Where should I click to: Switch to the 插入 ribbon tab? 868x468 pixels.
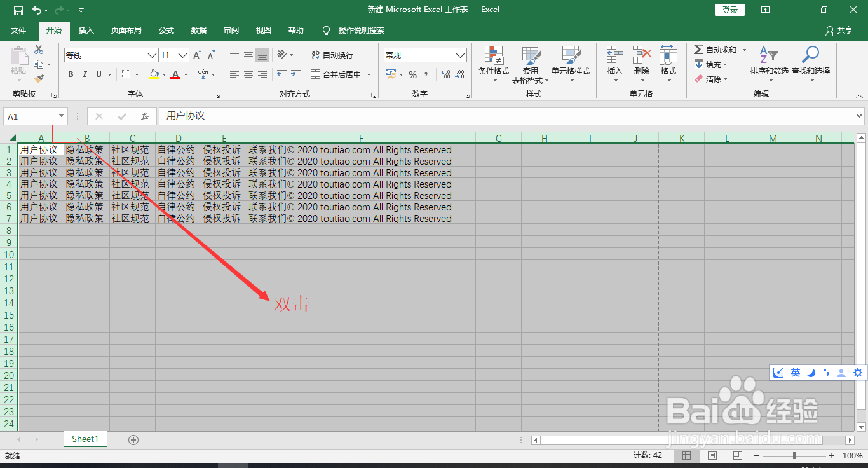coord(86,31)
